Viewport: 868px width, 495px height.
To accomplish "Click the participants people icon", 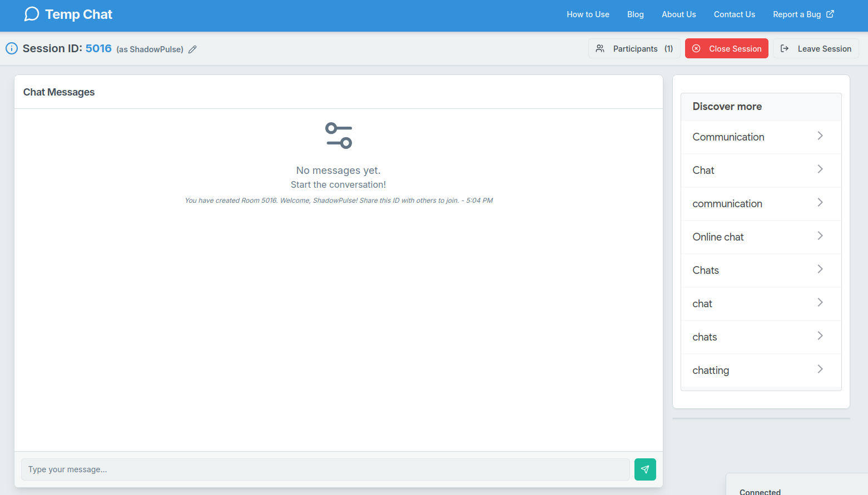I will pos(599,48).
